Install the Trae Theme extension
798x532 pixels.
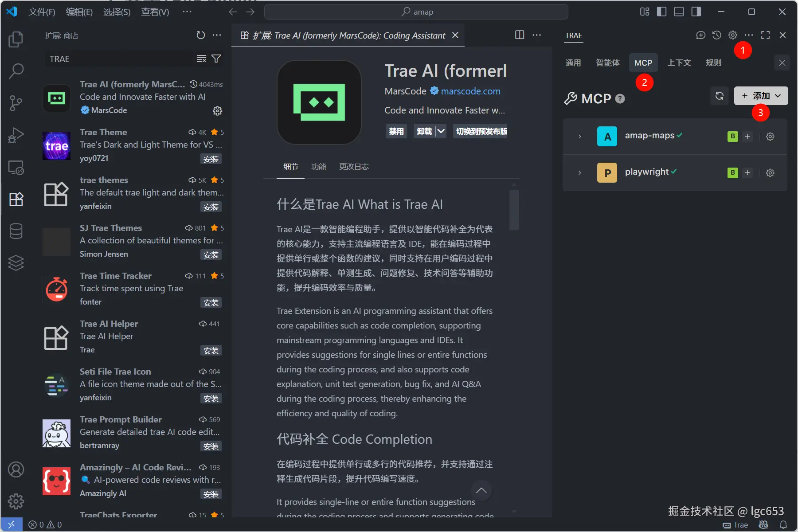coord(211,159)
